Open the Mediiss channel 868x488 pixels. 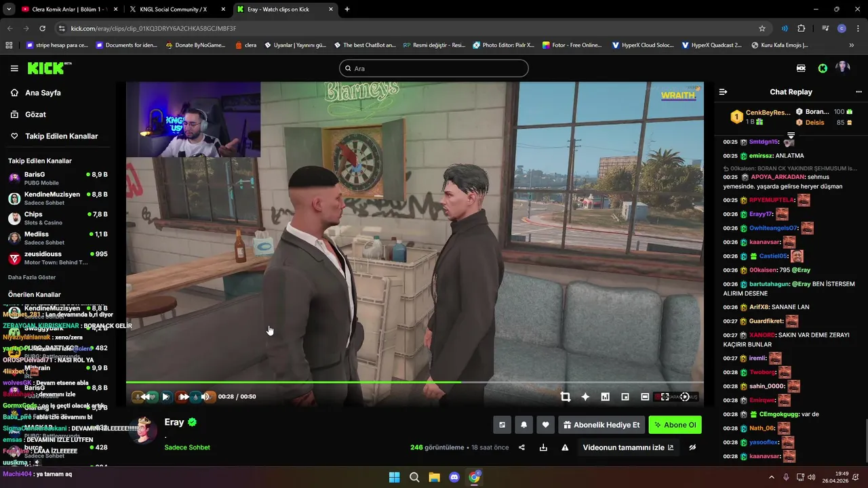(58, 238)
